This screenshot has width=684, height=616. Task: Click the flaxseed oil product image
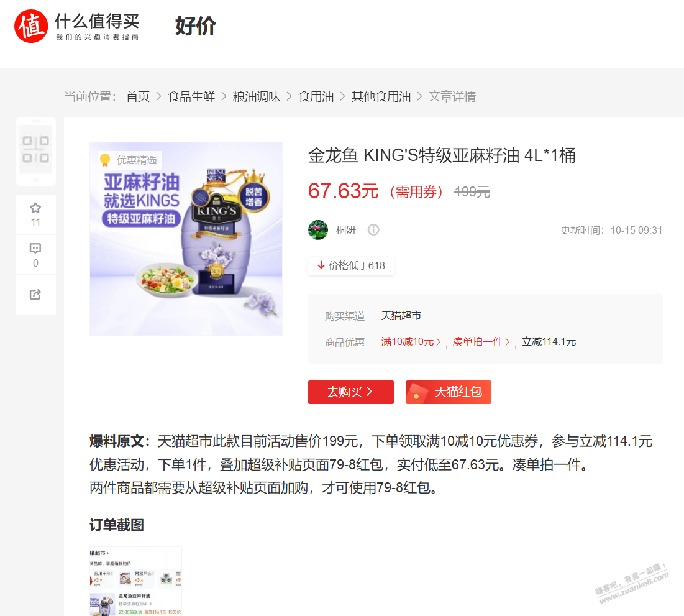[186, 239]
